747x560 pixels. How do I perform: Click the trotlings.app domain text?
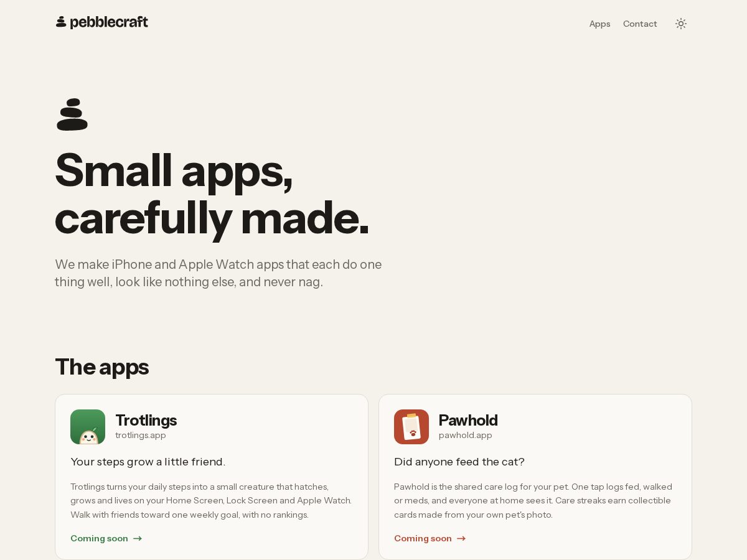[x=141, y=435]
